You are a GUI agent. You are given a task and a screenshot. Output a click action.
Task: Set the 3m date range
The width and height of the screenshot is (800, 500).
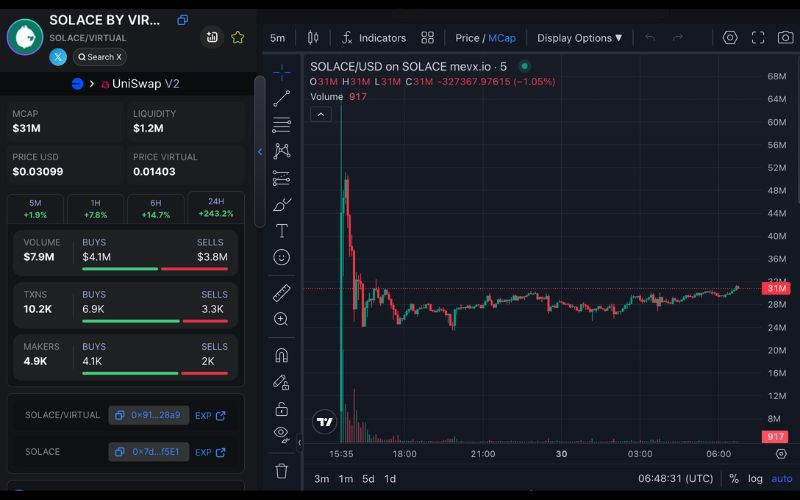coord(321,479)
